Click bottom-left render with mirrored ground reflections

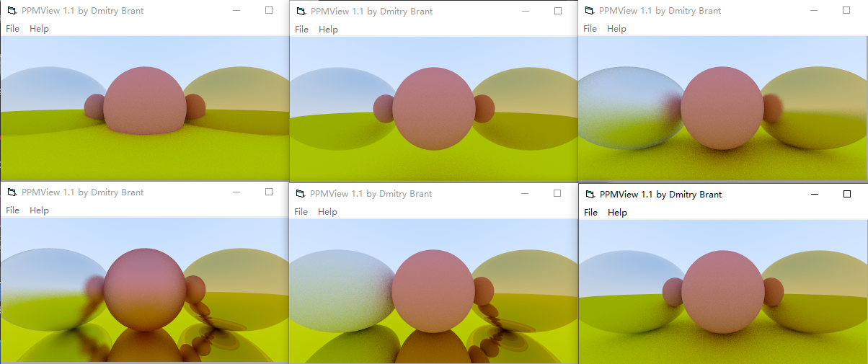[144, 290]
